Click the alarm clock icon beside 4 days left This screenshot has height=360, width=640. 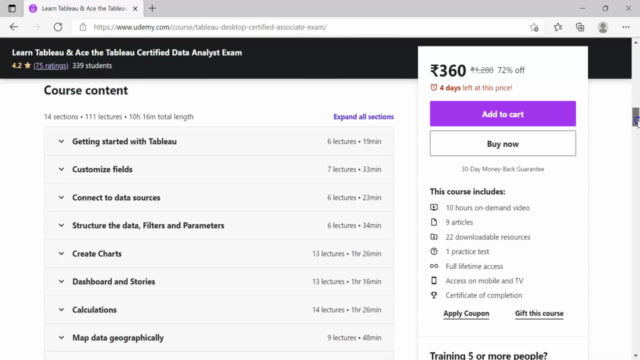433,88
